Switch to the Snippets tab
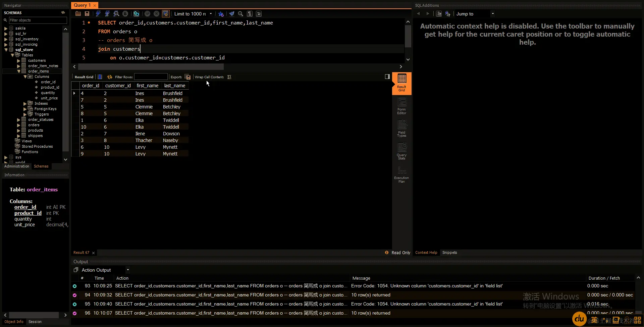644x327 pixels. [x=449, y=252]
